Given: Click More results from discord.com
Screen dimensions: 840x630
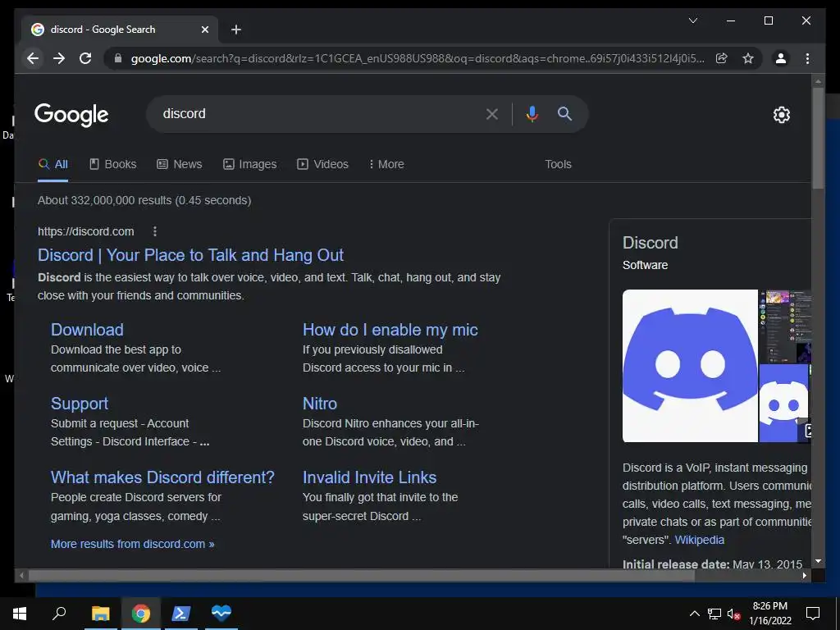Looking at the screenshot, I should pyautogui.click(x=132, y=544).
